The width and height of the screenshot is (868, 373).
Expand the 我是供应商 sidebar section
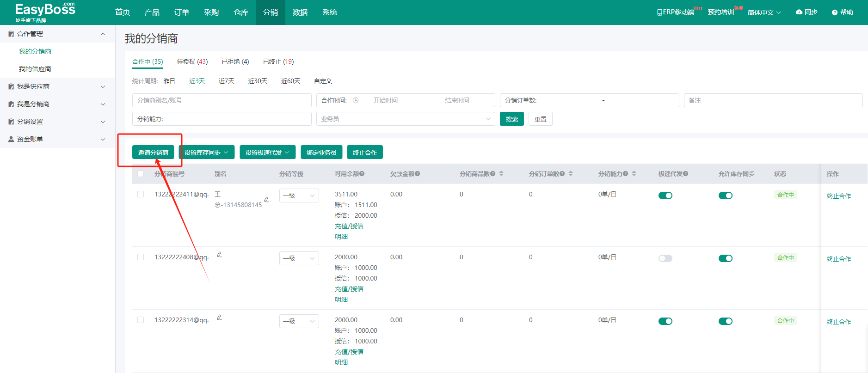click(103, 86)
